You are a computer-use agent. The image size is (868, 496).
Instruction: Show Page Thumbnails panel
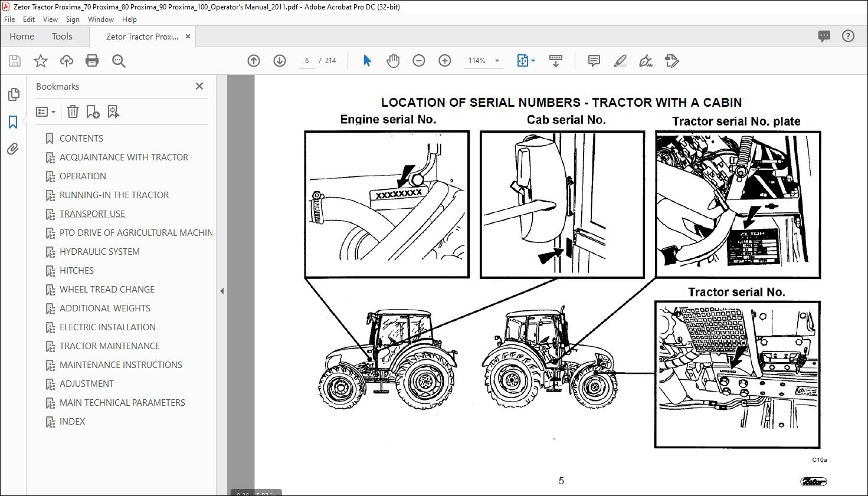click(13, 94)
